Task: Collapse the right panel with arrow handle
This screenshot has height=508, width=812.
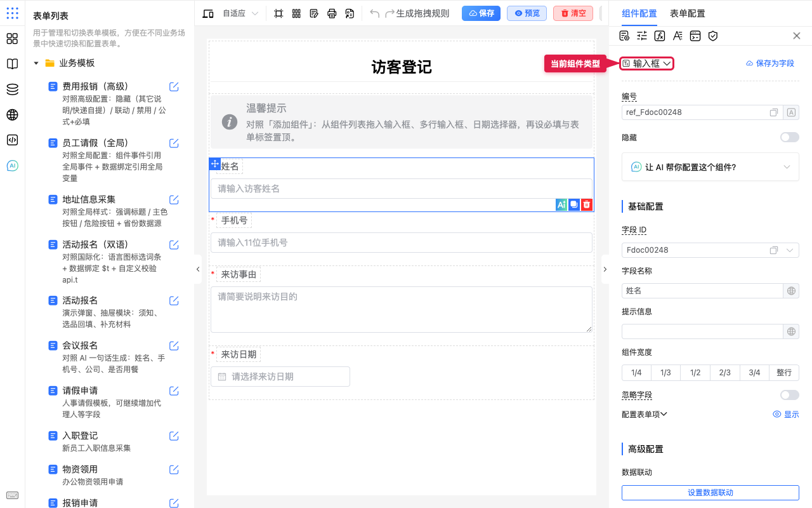Action: point(605,269)
